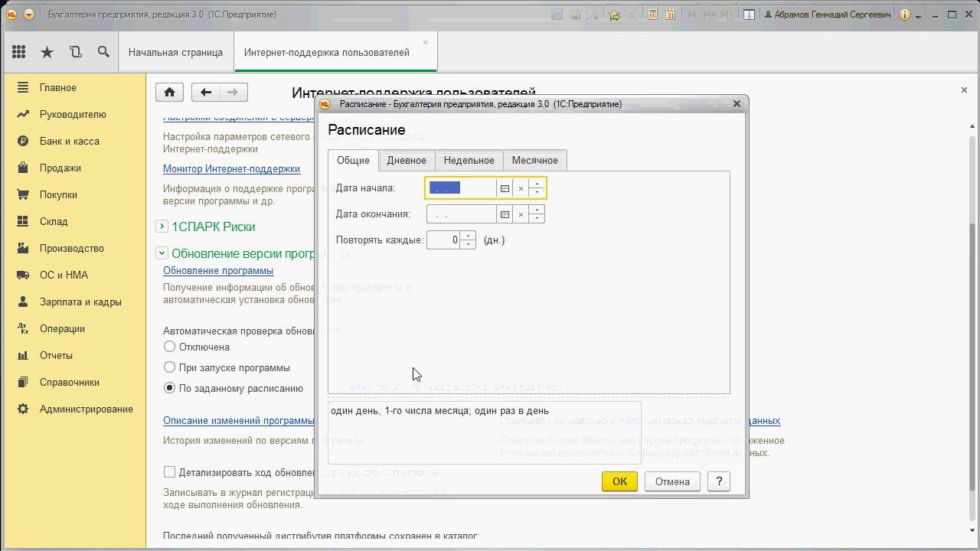Select the При запуске программы option
This screenshot has width=980, height=551.
click(x=170, y=367)
